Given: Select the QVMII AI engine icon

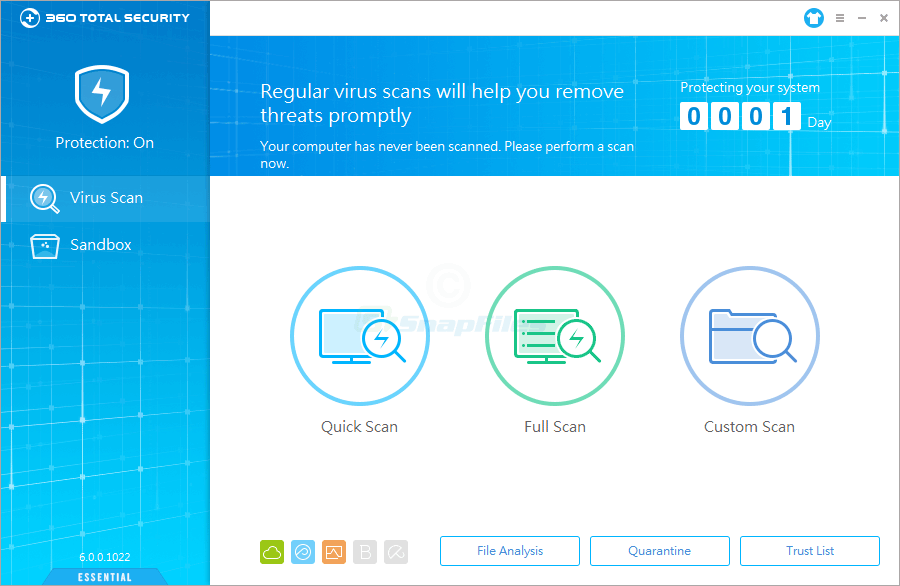Looking at the screenshot, I should (302, 551).
